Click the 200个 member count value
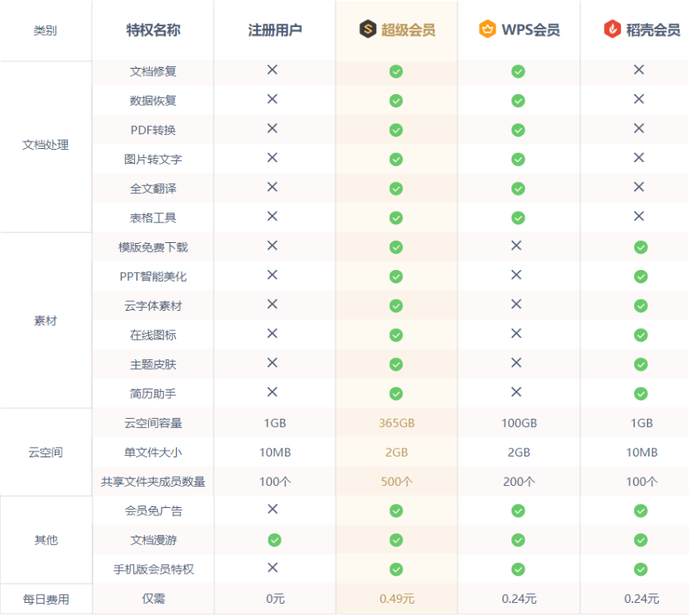 click(x=519, y=482)
